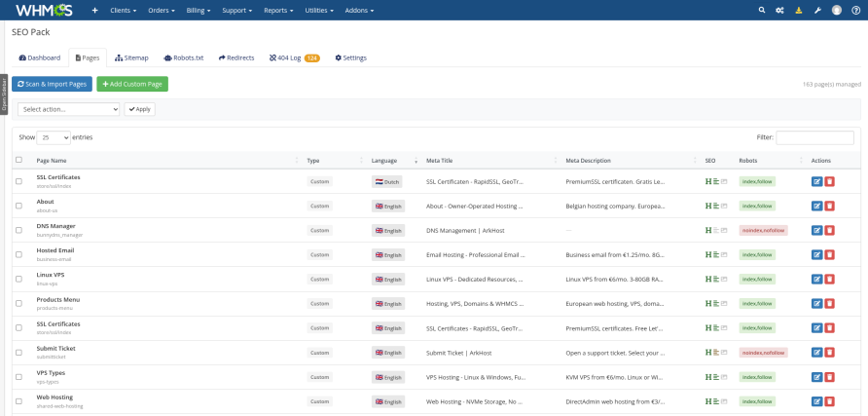Delete the DNS Manager page
The height and width of the screenshot is (416, 868).
pos(829,231)
